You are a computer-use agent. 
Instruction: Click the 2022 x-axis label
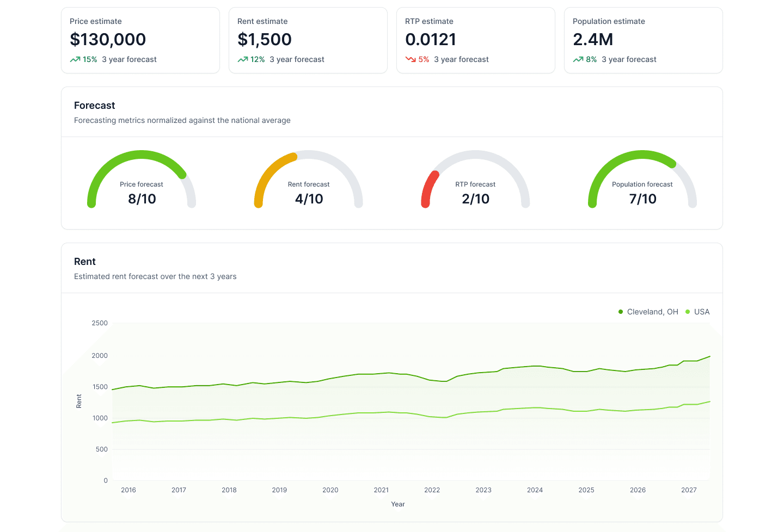(x=432, y=490)
